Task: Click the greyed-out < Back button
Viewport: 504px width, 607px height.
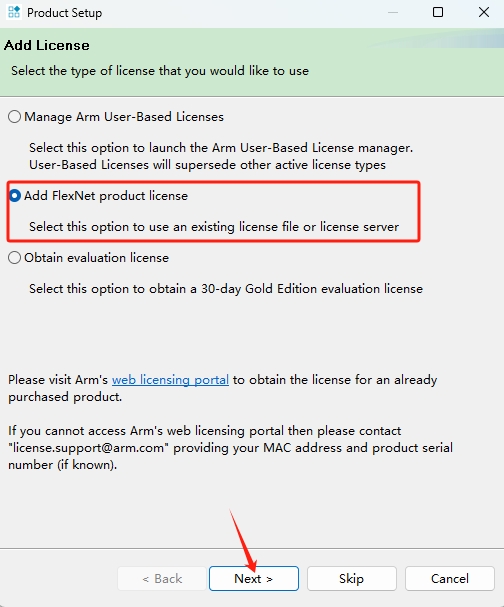Action: [x=162, y=578]
